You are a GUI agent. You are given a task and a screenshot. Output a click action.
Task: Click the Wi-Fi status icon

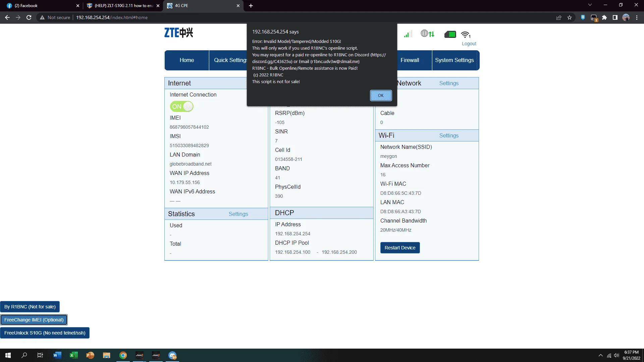click(x=466, y=34)
